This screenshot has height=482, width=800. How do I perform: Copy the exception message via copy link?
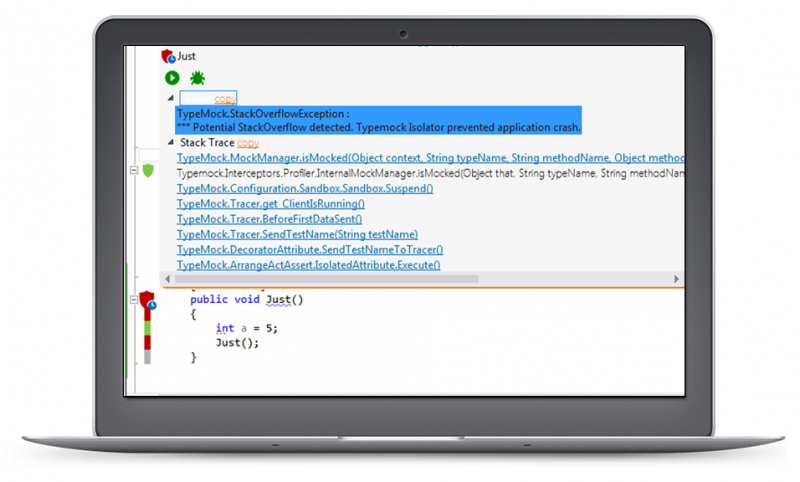point(225,99)
